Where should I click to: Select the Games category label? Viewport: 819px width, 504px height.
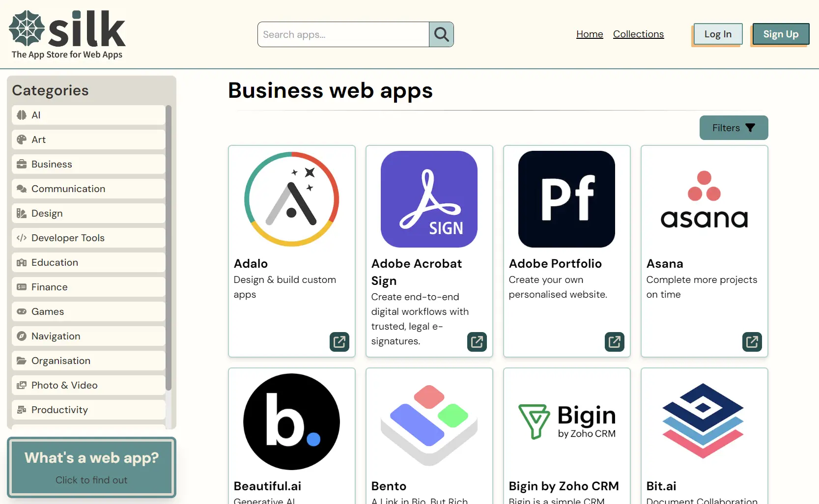[x=48, y=311]
